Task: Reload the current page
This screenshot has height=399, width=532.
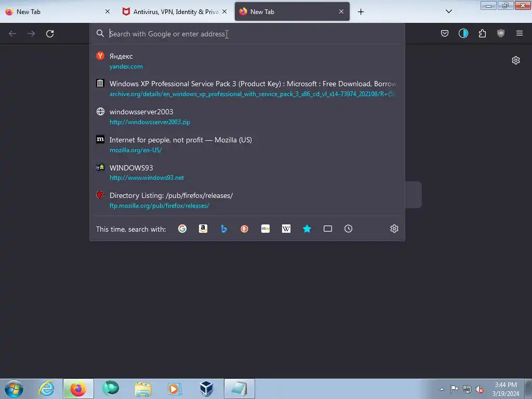Action: (50, 34)
